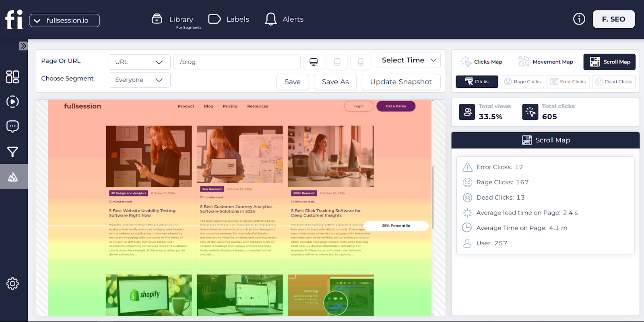Click Update Snapshot button
This screenshot has height=322, width=644.
point(401,82)
